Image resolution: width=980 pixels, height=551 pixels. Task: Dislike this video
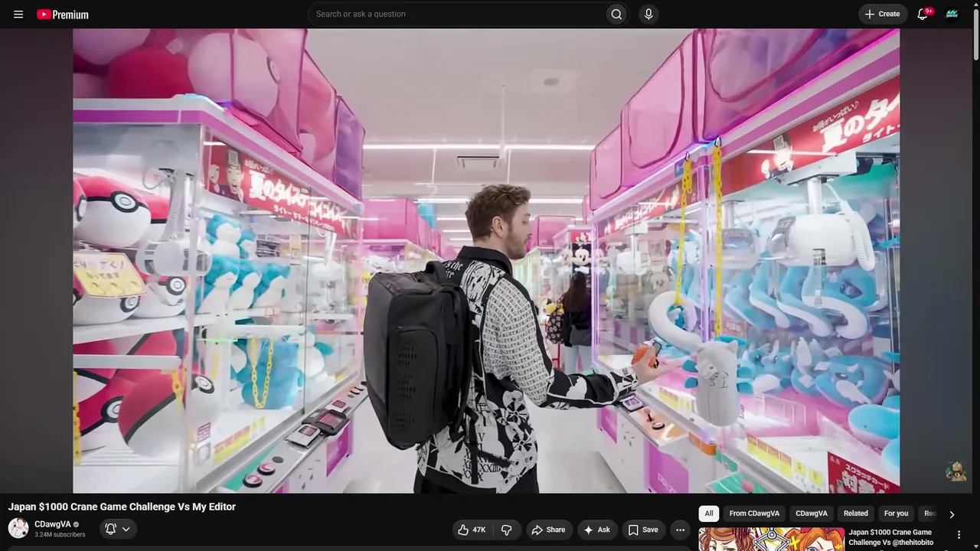[506, 530]
